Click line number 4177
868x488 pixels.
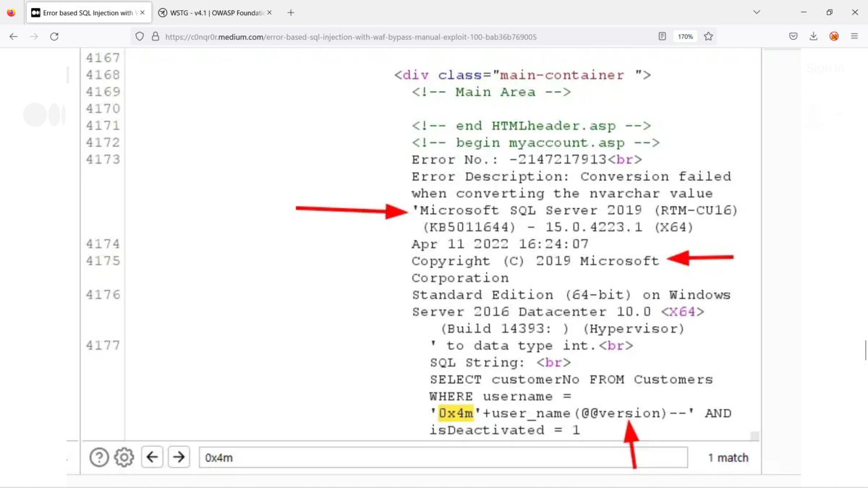(x=103, y=346)
